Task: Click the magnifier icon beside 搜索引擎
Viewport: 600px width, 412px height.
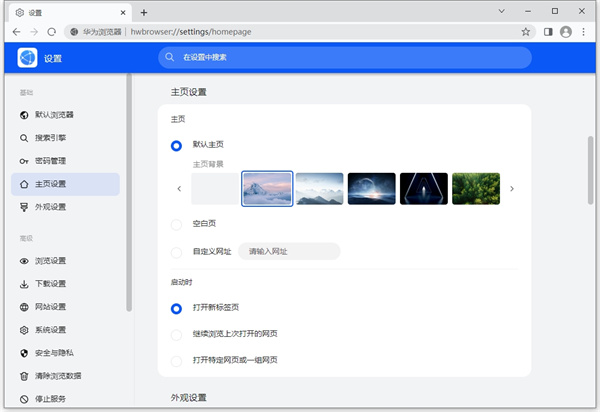Action: click(x=24, y=138)
